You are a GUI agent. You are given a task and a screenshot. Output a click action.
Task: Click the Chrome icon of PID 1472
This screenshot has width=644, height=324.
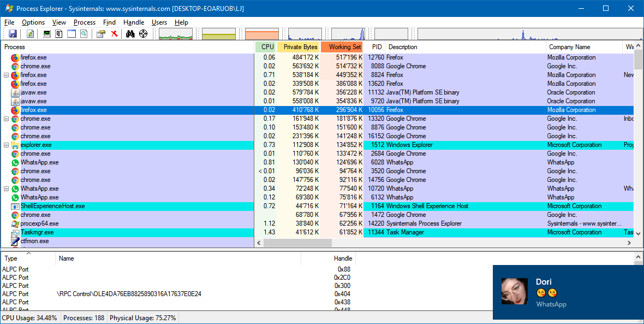pos(15,215)
